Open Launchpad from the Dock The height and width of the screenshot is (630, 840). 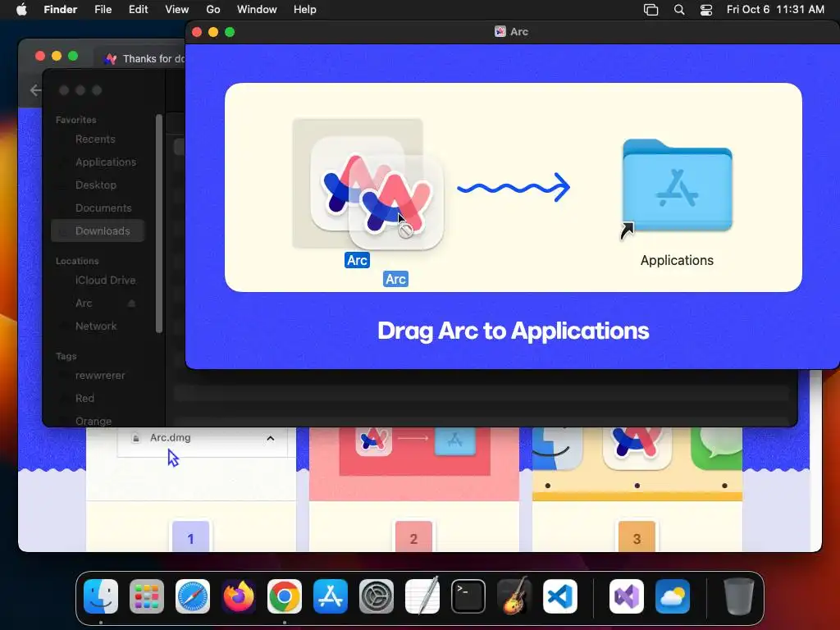[147, 596]
